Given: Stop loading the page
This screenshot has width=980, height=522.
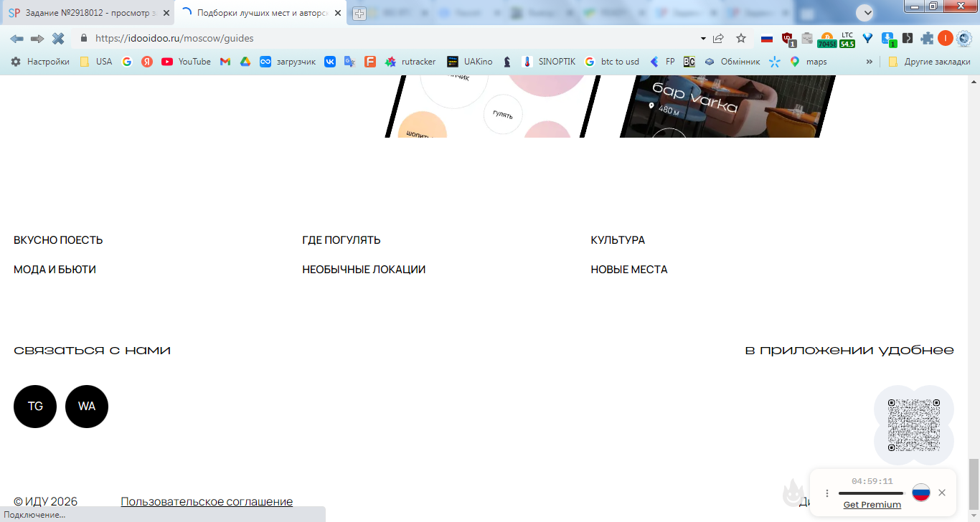Looking at the screenshot, I should 58,38.
